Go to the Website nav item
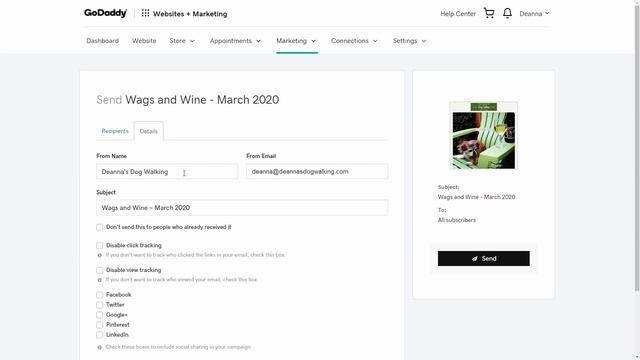The width and height of the screenshot is (640, 360). [x=144, y=41]
